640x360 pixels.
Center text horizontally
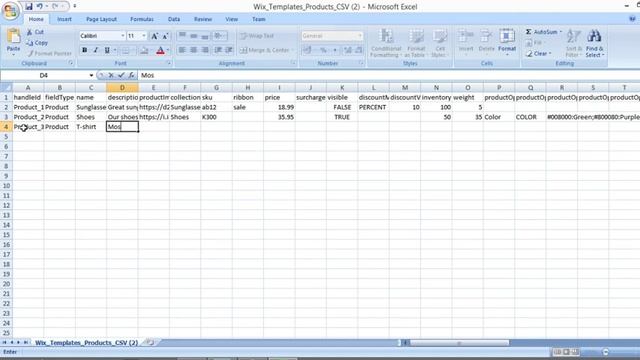click(x=193, y=50)
